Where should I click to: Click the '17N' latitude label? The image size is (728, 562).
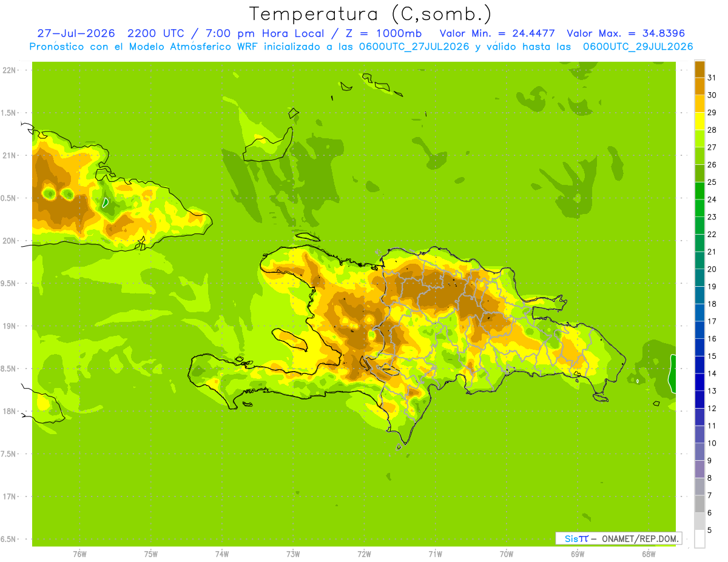pyautogui.click(x=9, y=497)
